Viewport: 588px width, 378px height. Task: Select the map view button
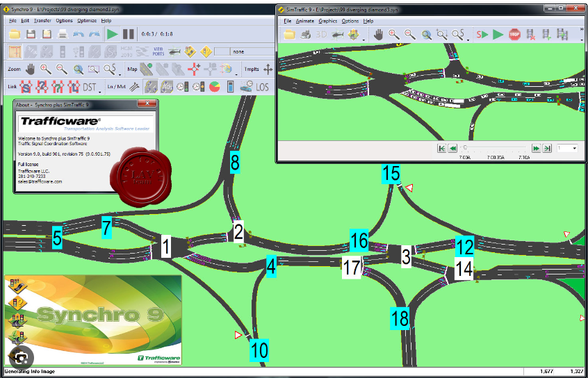15,51
